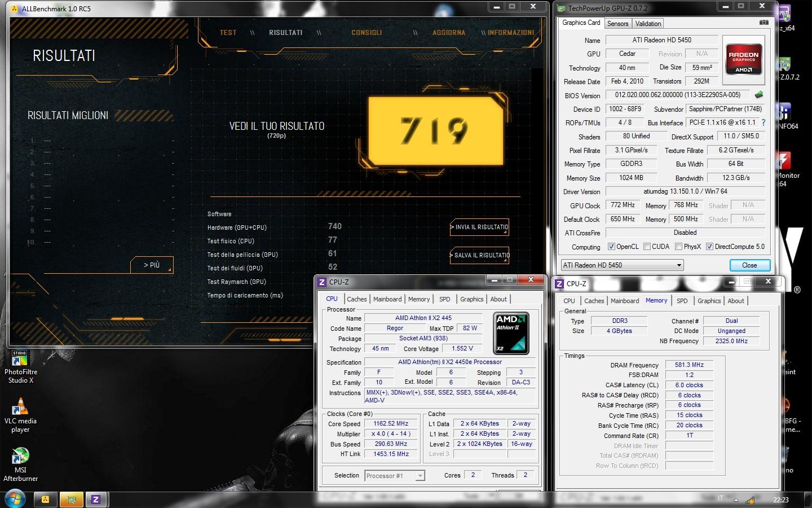Click the GPU-Z title bar icon
This screenshot has width=812, height=508.
(561, 8)
